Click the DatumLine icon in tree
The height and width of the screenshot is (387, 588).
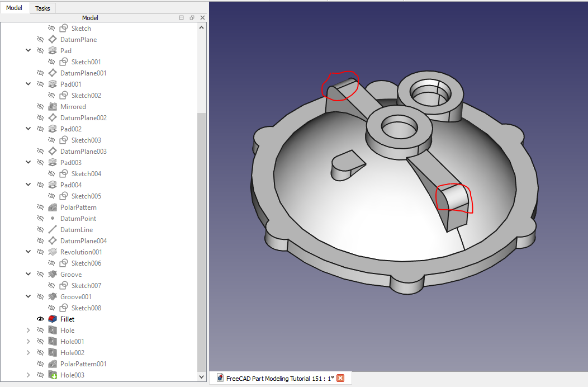[x=53, y=230]
